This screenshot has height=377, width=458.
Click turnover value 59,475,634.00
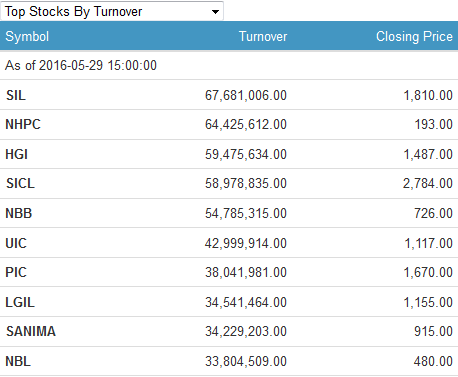pos(246,154)
